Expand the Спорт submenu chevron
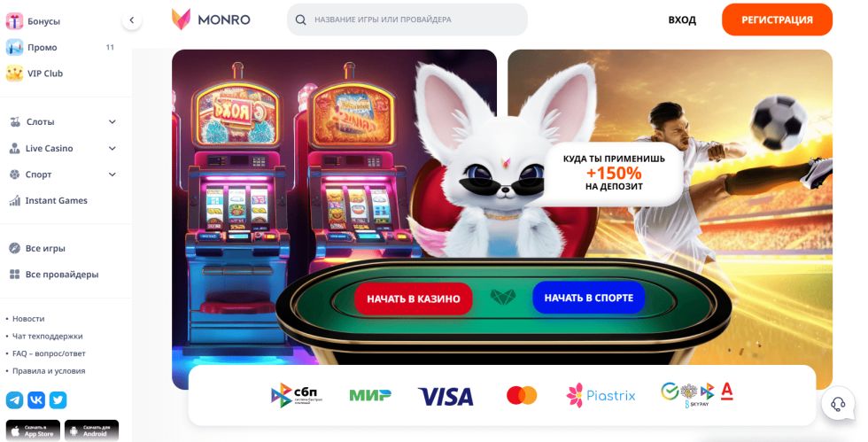The image size is (868, 442). [112, 174]
